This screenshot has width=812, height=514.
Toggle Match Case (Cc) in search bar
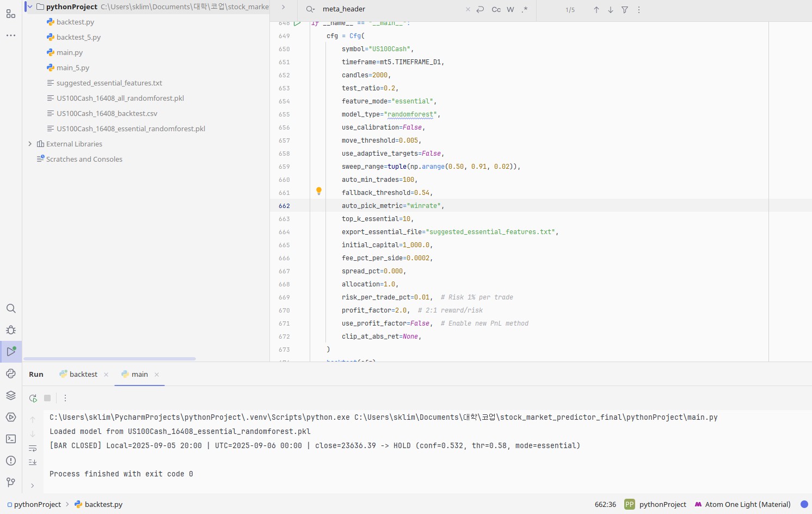496,10
